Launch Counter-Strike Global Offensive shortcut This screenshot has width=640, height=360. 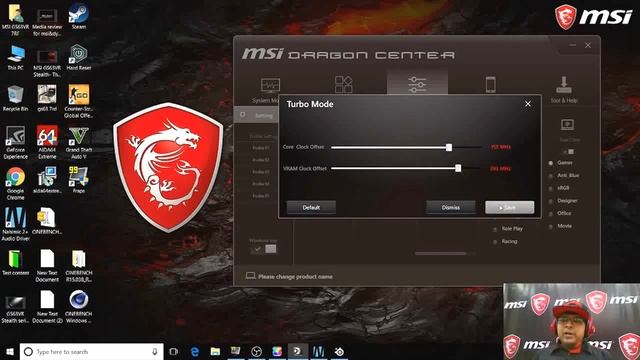(78, 102)
